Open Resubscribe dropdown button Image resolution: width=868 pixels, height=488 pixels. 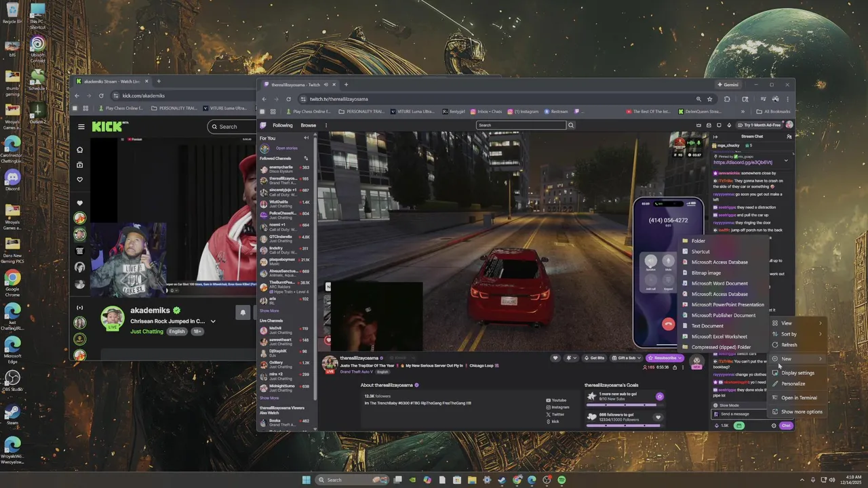tap(665, 358)
